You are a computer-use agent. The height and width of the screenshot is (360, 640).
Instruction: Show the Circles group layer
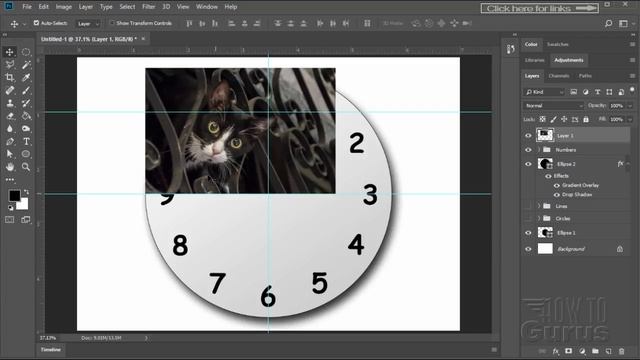point(528,218)
